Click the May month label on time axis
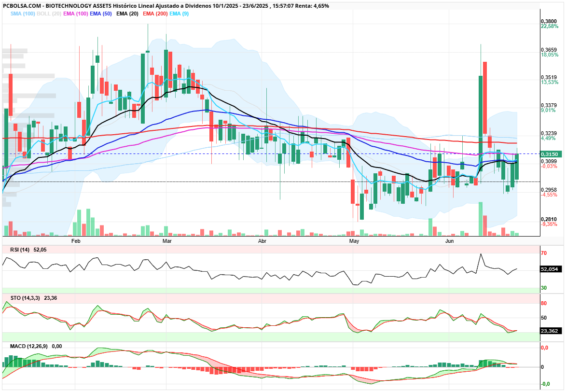 pyautogui.click(x=354, y=241)
